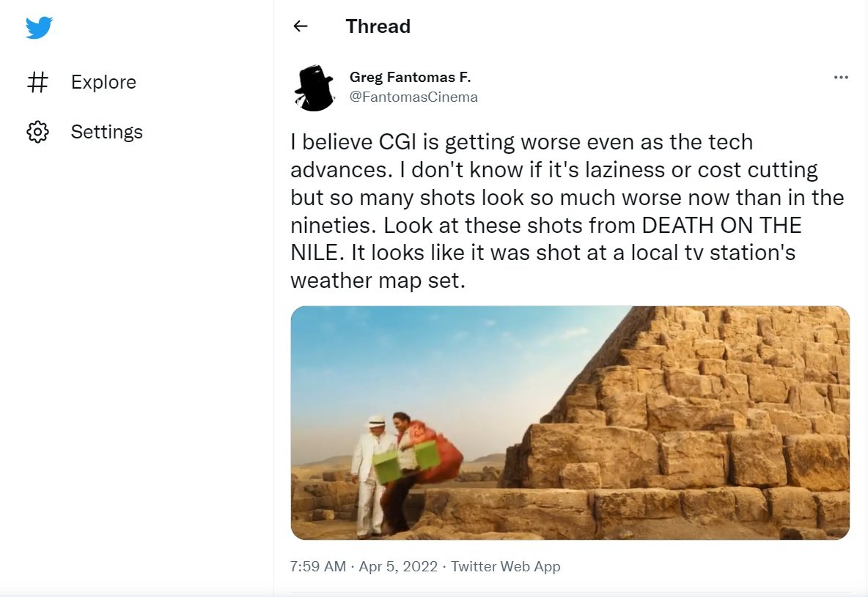Screen dimensions: 868x597
Task: Open Greg Fantomas F. profile name
Action: click(410, 77)
